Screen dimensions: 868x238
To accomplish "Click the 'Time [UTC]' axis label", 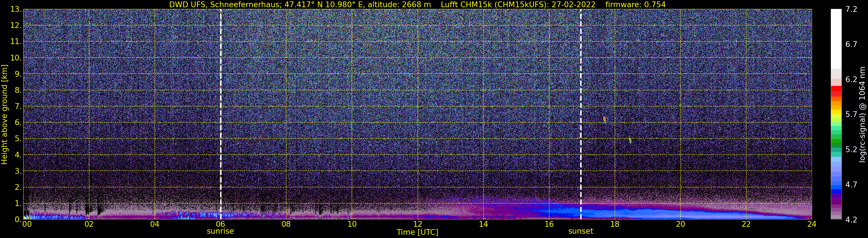I will click(417, 232).
